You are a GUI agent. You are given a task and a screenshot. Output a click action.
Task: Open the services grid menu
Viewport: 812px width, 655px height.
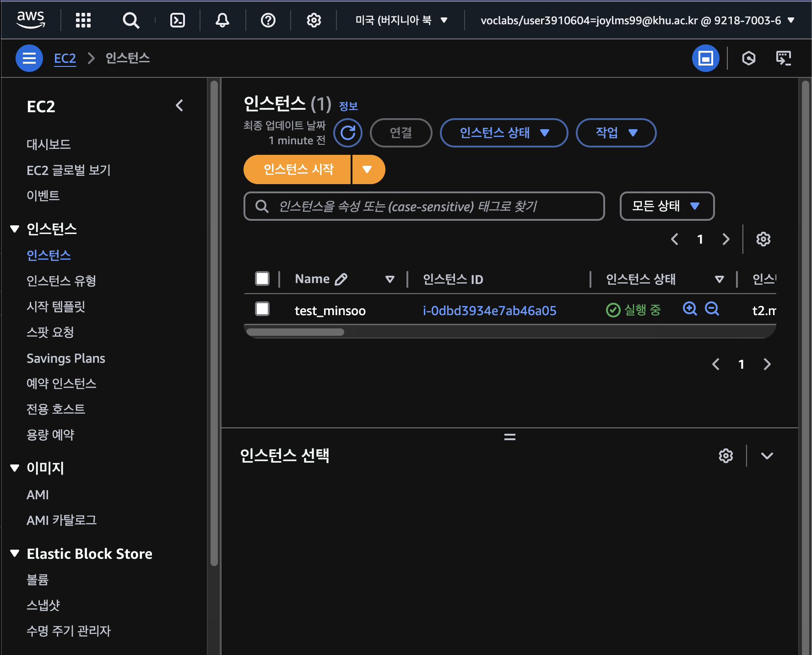coord(83,20)
